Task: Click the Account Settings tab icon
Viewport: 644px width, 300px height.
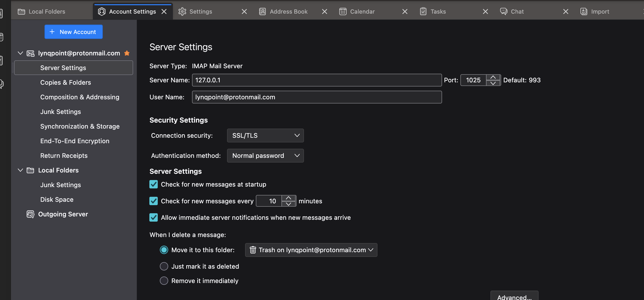Action: (102, 11)
